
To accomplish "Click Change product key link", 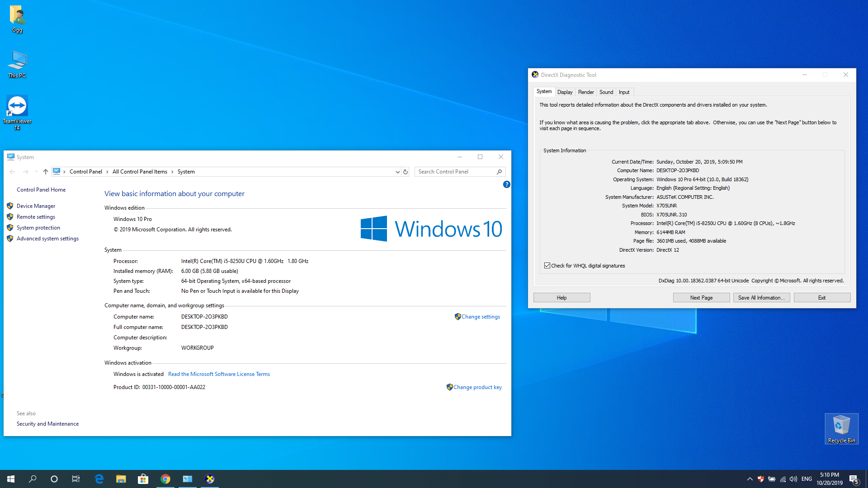I will (x=477, y=387).
